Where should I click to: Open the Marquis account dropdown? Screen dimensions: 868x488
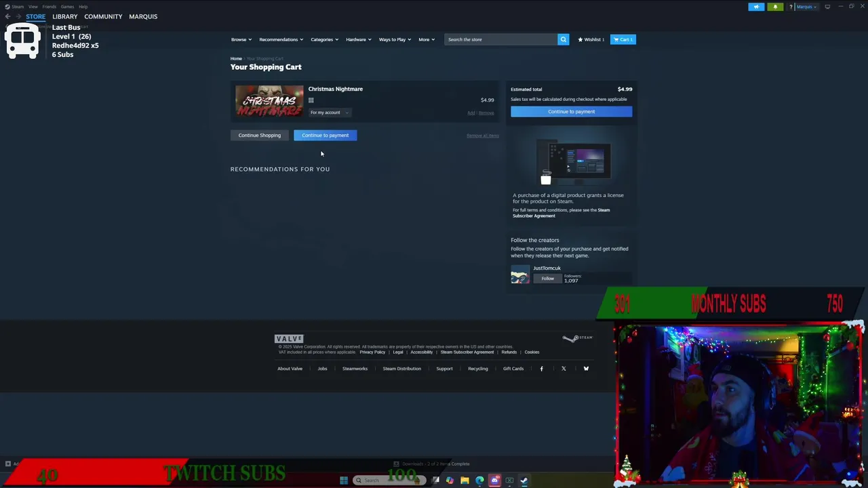point(806,7)
